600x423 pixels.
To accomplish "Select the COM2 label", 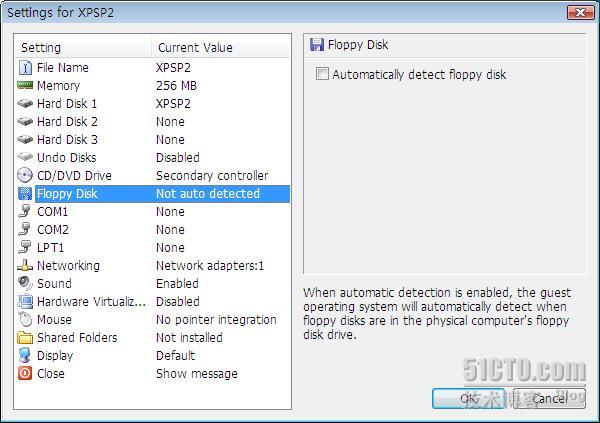I will click(x=53, y=230).
